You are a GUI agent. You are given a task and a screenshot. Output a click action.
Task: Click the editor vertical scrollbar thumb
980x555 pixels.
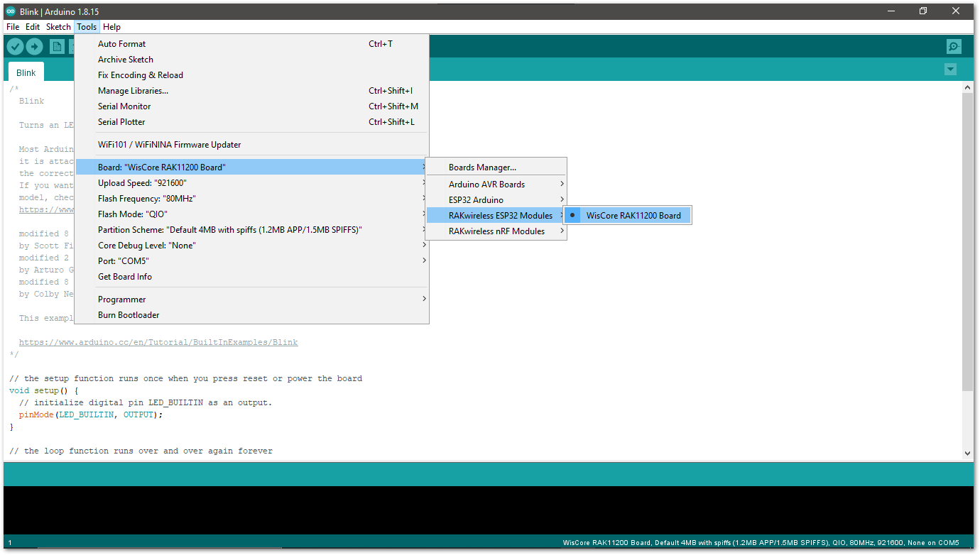click(967, 241)
